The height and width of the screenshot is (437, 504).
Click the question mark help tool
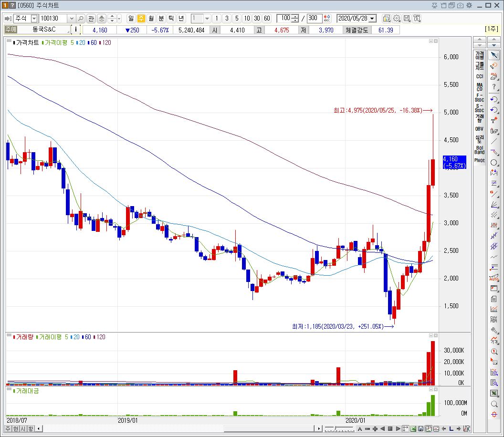click(494, 87)
